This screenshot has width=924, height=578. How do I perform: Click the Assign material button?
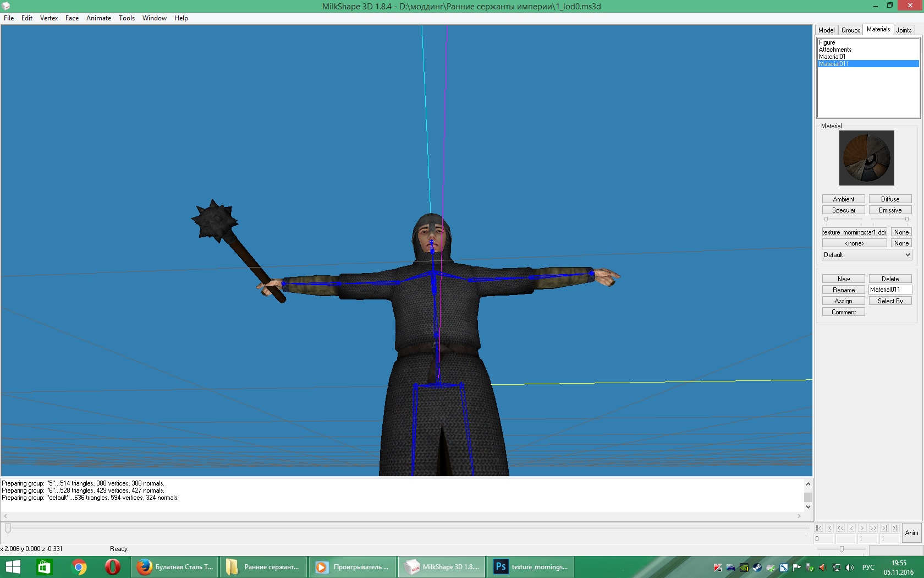click(844, 301)
